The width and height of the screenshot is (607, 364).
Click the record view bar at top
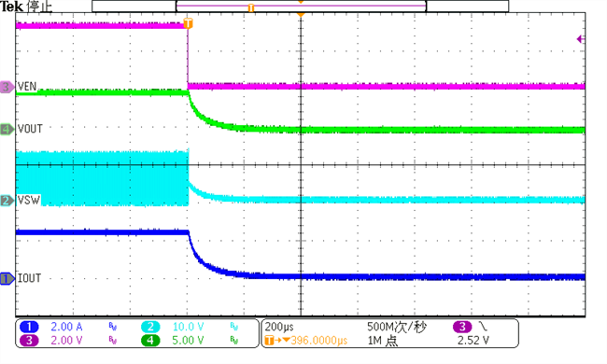[301, 7]
